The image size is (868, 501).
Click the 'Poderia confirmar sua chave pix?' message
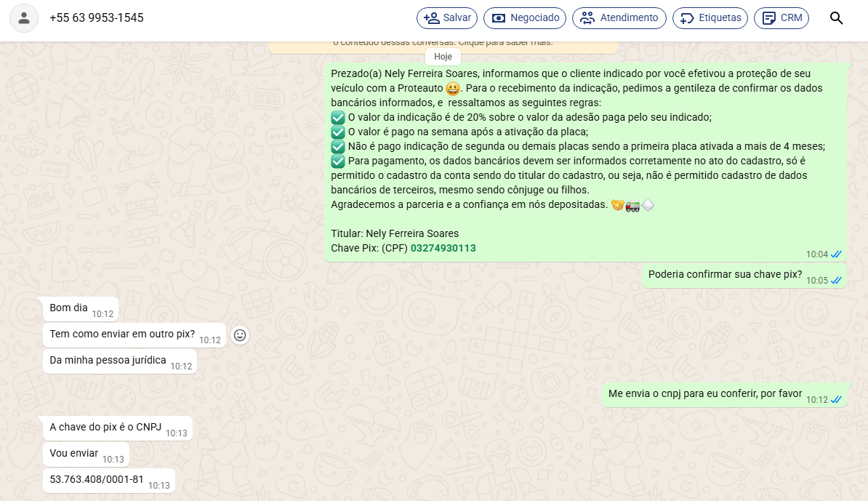(x=725, y=275)
